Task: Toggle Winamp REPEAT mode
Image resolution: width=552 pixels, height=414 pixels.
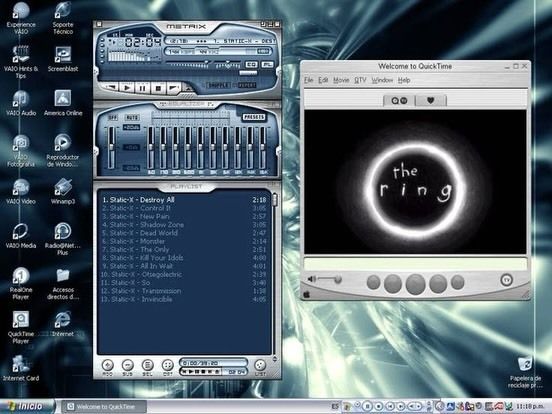Action: click(247, 85)
